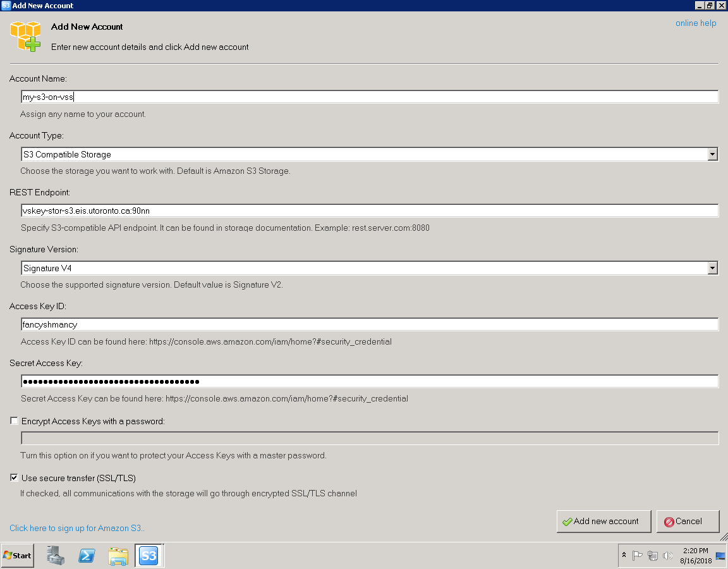Click the Cancel button
This screenshot has width=728, height=569.
688,521
